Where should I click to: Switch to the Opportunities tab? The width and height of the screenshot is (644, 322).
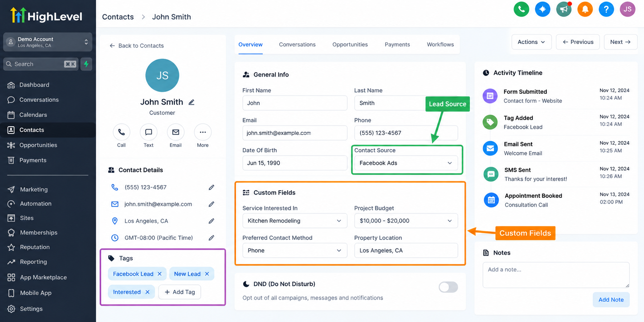[350, 45]
